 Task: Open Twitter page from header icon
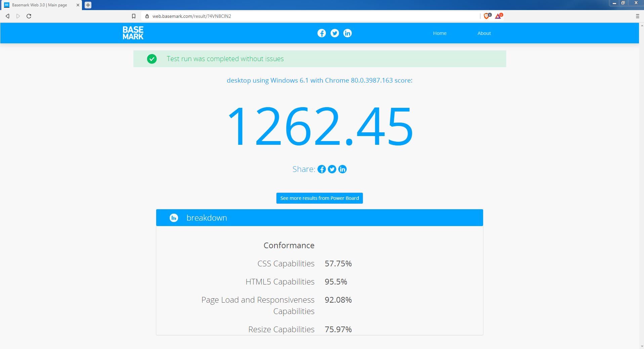click(335, 33)
